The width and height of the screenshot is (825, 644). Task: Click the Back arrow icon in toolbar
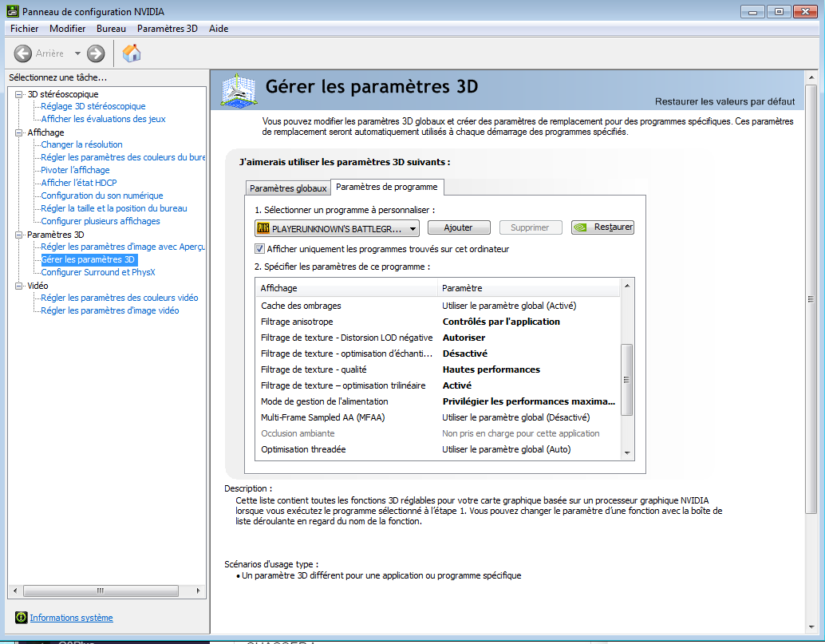pyautogui.click(x=23, y=53)
